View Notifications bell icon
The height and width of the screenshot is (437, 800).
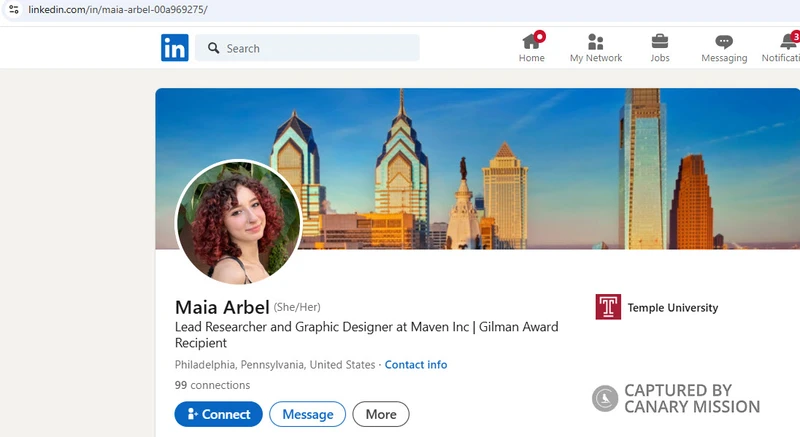pos(788,41)
